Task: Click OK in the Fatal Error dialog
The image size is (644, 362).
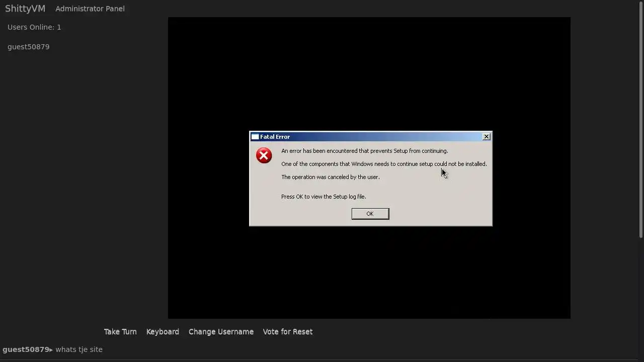Action: click(x=370, y=214)
